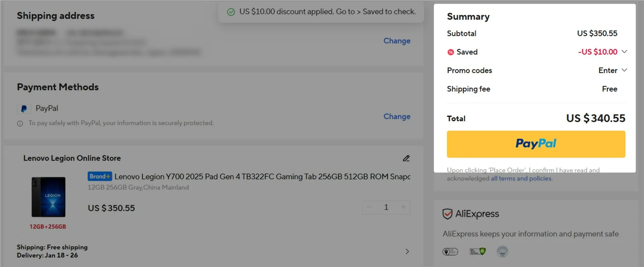644x267 pixels.
Task: Open the all terms and policies link
Action: (x=521, y=178)
